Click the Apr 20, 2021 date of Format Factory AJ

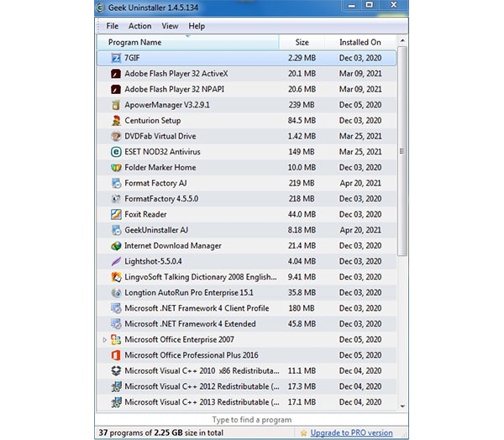pos(360,183)
